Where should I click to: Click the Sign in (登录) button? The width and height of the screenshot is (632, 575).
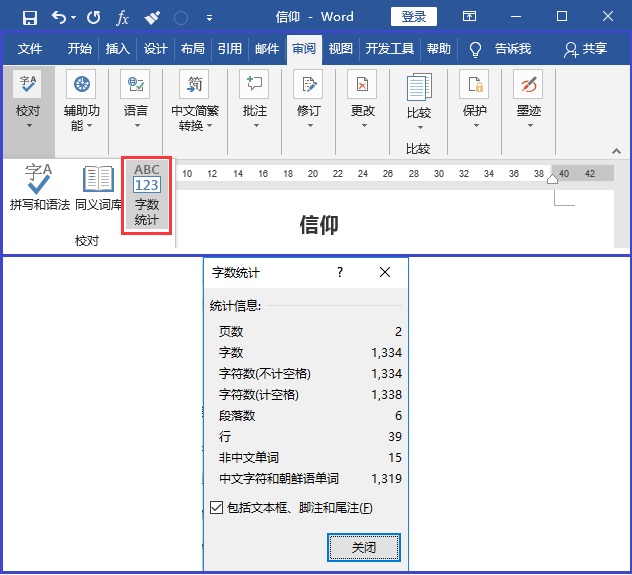click(x=413, y=17)
